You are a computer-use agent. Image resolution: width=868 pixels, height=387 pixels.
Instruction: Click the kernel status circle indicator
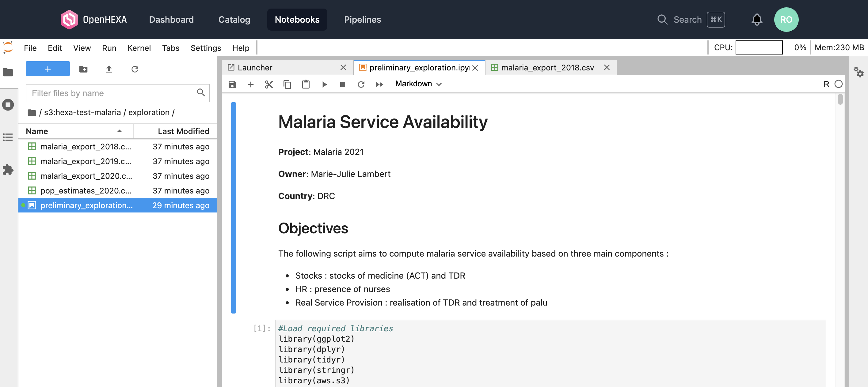click(x=838, y=84)
